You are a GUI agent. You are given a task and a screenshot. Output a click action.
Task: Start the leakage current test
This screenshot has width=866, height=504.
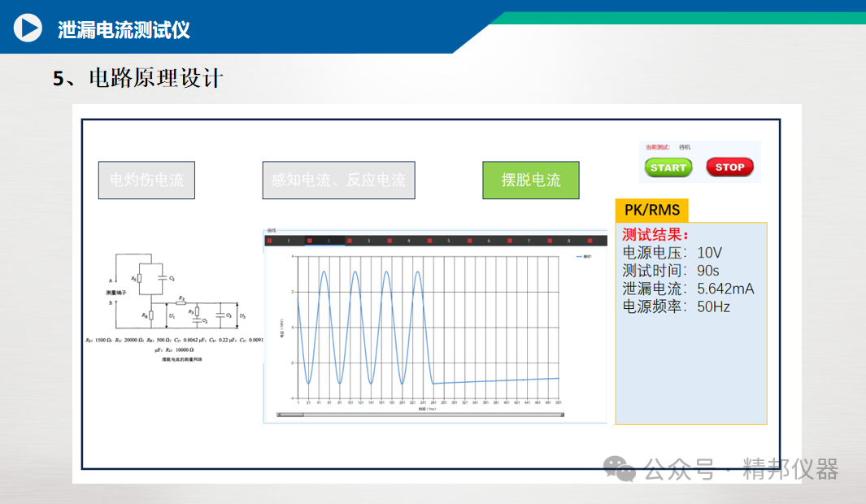tap(668, 167)
